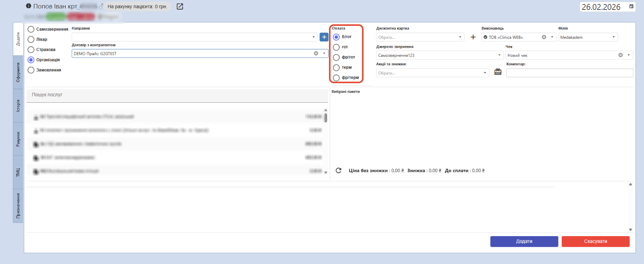The image size is (644, 264).
Task: Expand the Направив dropdown arrow
Action: (x=314, y=37)
